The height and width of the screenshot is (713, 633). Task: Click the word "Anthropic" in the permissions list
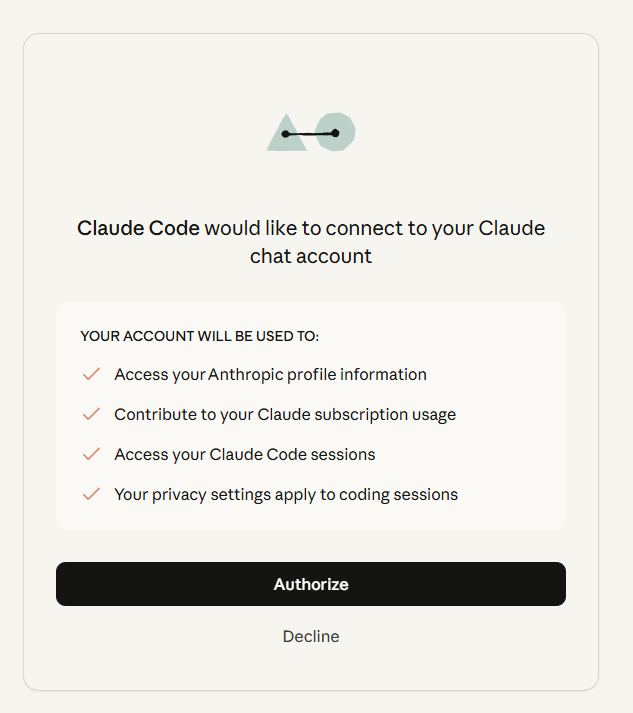point(246,374)
